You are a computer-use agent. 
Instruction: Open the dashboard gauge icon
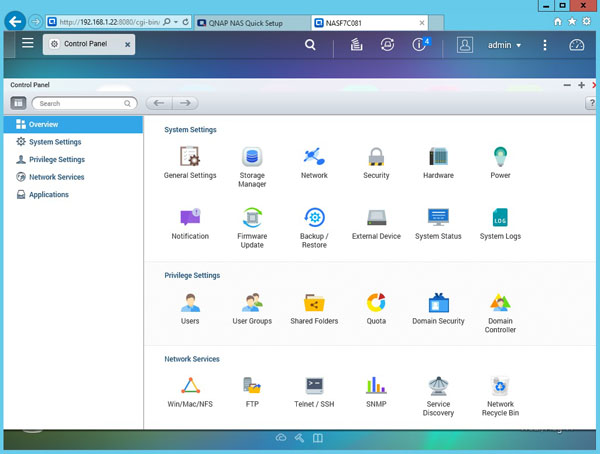coord(576,45)
